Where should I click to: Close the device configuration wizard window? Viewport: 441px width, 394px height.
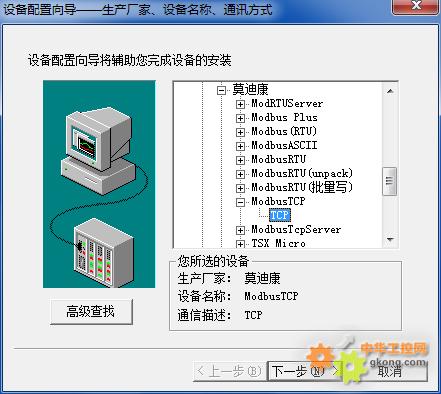point(416,6)
